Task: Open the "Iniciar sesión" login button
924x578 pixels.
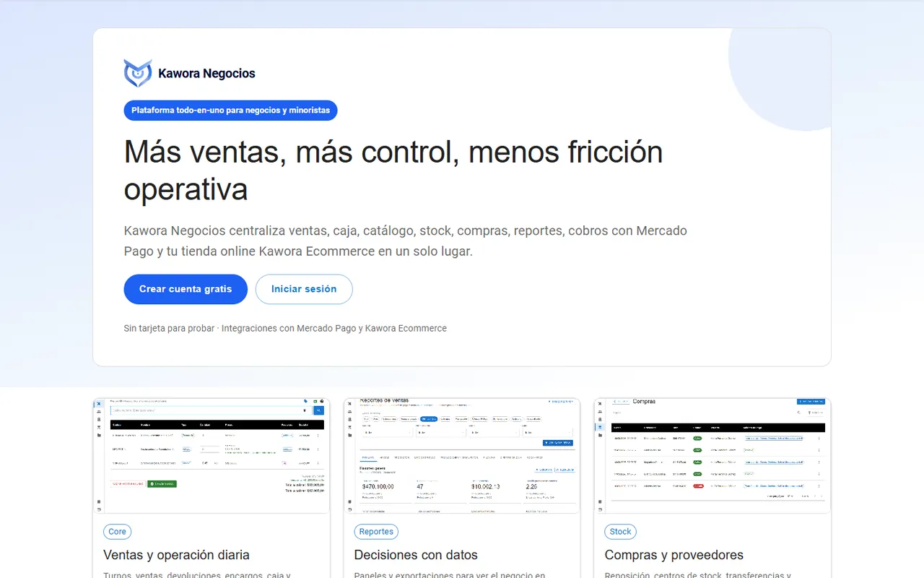Action: tap(304, 289)
